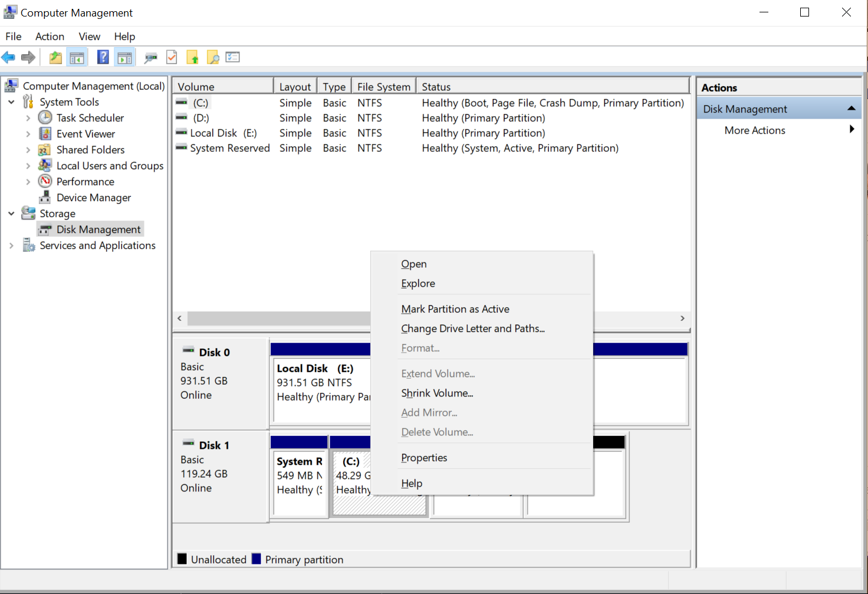Image resolution: width=868 pixels, height=594 pixels.
Task: Expand the Performance node arrow
Action: click(28, 182)
